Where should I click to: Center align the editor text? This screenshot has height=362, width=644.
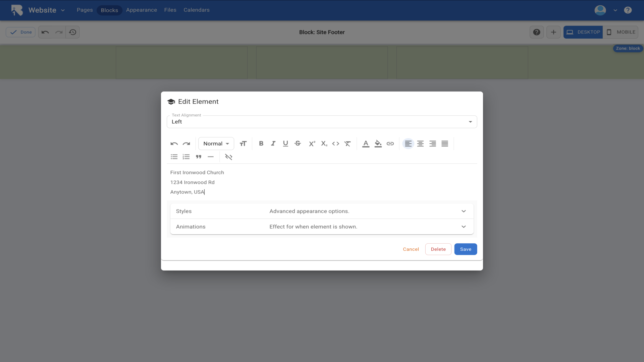click(x=420, y=143)
